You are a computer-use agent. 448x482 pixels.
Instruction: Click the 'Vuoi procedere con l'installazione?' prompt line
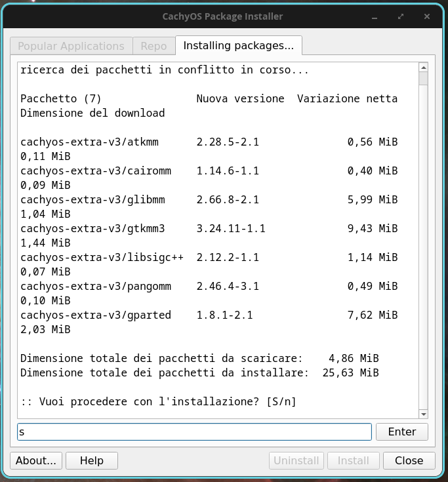pos(158,401)
